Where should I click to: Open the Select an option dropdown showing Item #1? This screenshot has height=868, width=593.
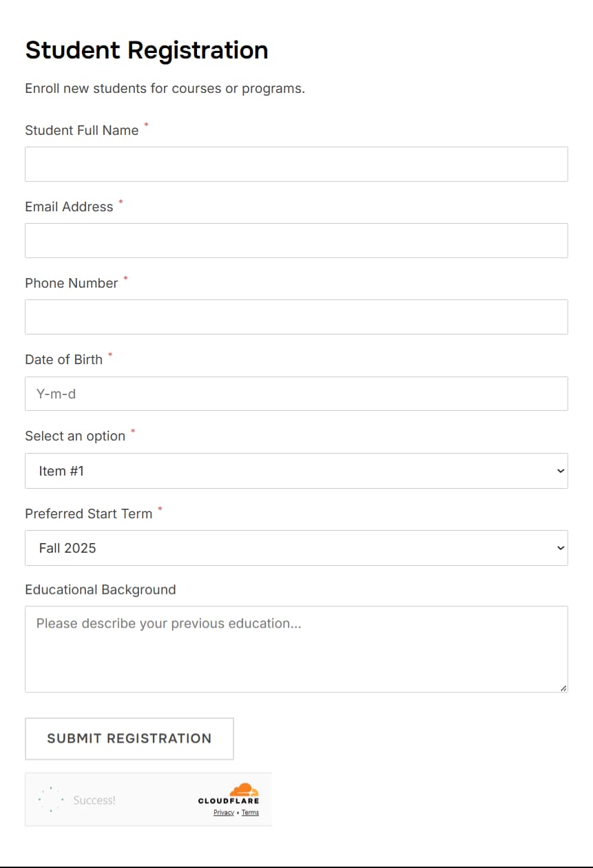(296, 471)
